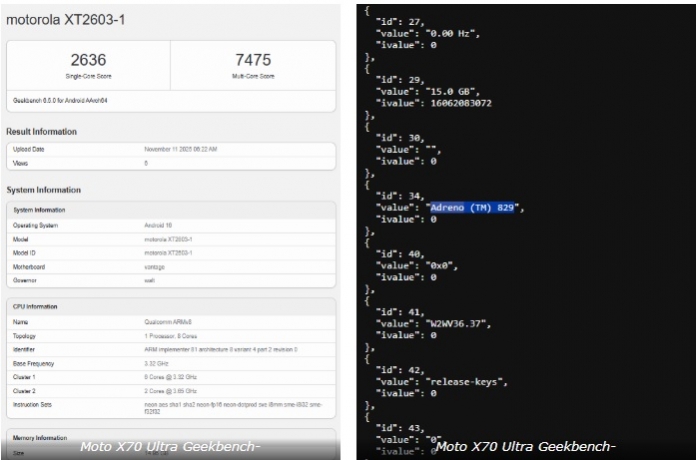The width and height of the screenshot is (700, 460).
Task: Click the 7475 multi-core score
Action: click(255, 60)
